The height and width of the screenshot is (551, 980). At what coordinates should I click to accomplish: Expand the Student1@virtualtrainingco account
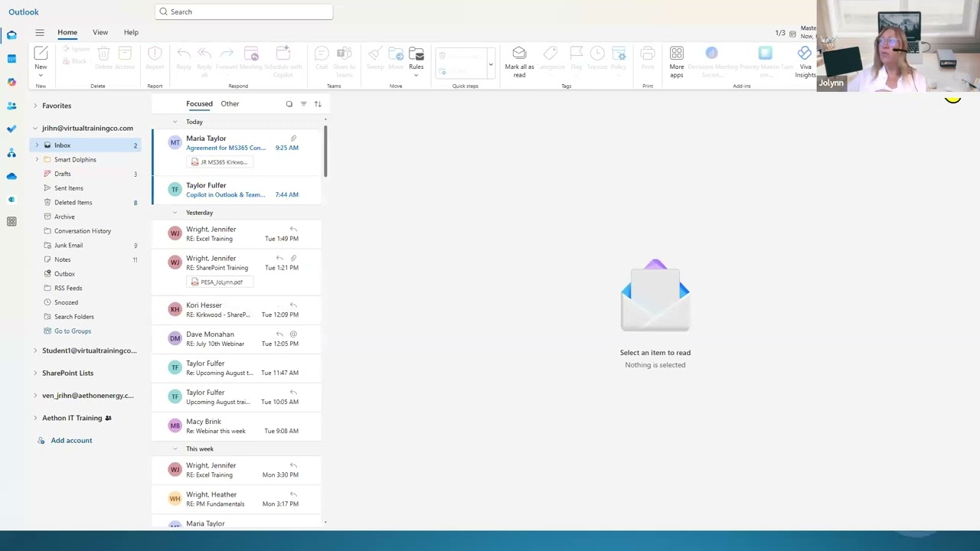[34, 350]
